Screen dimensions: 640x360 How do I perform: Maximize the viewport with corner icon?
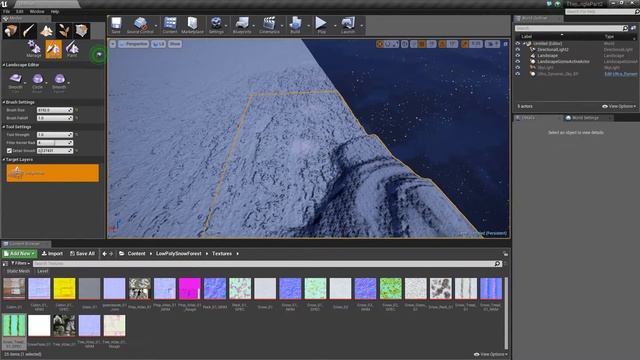505,44
